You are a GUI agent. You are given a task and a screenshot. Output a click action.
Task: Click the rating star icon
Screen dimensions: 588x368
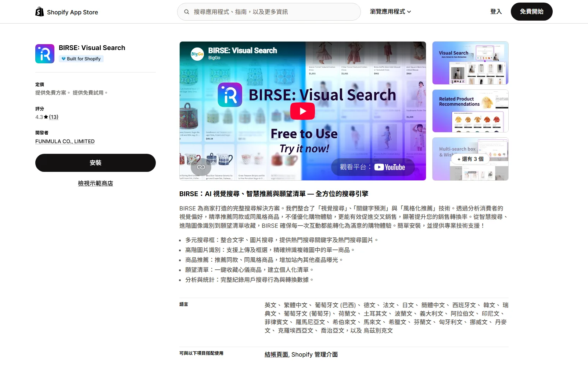[46, 117]
